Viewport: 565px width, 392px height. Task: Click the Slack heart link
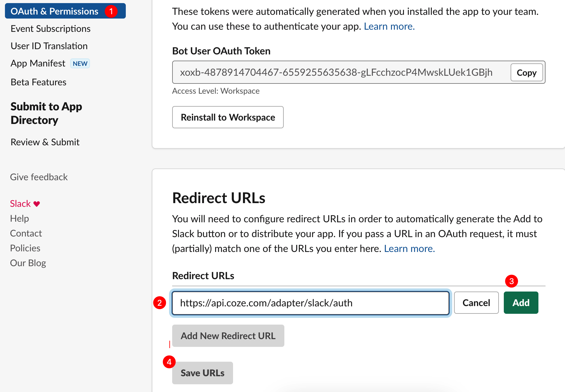tap(25, 204)
